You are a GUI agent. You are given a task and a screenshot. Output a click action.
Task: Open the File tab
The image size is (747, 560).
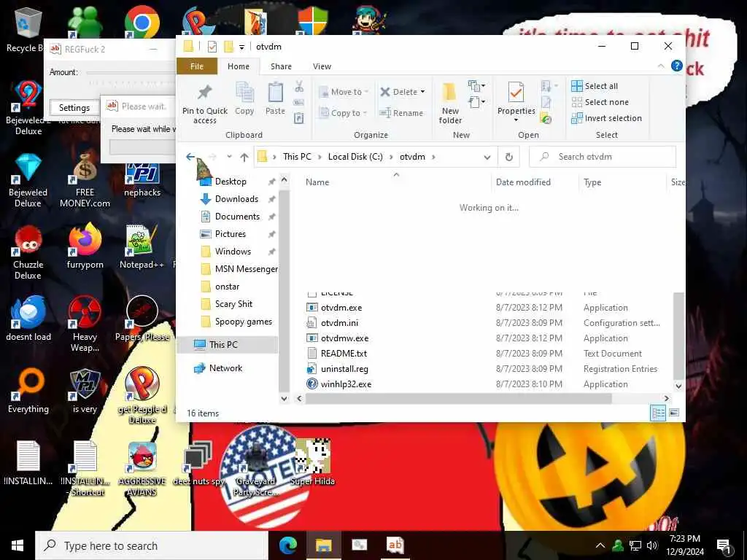197,66
